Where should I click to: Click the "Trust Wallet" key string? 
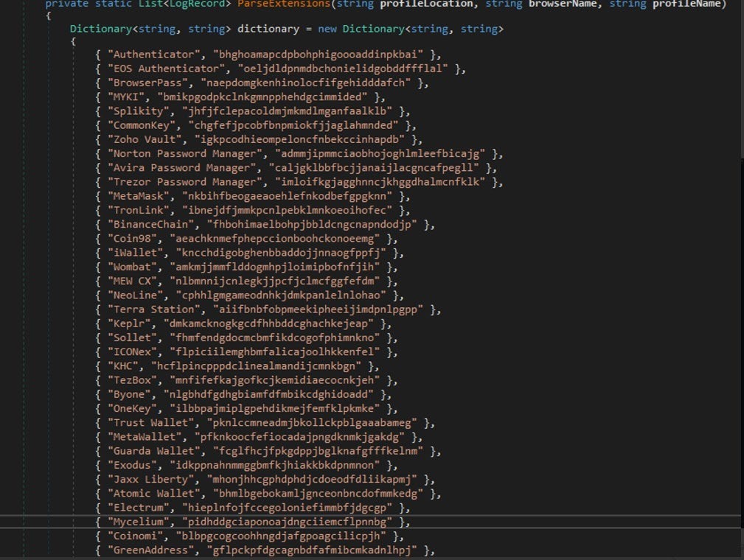point(151,423)
